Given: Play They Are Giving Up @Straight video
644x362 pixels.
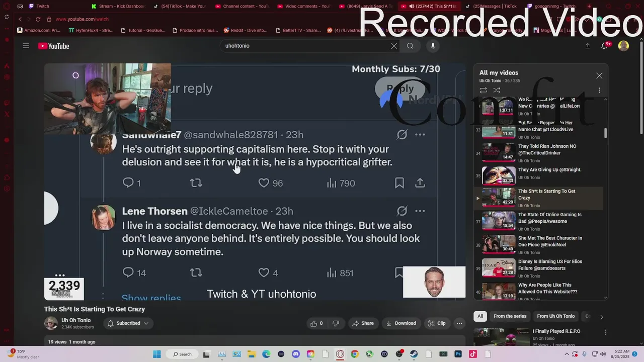Looking at the screenshot, I should tap(538, 175).
